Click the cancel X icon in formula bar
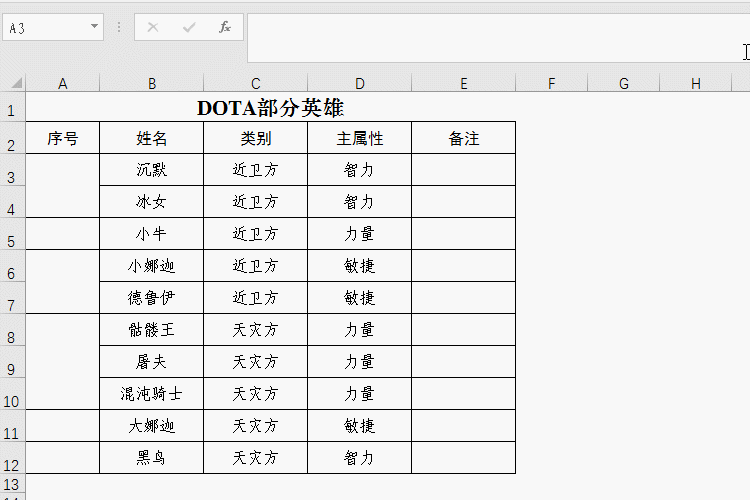 coord(153,27)
